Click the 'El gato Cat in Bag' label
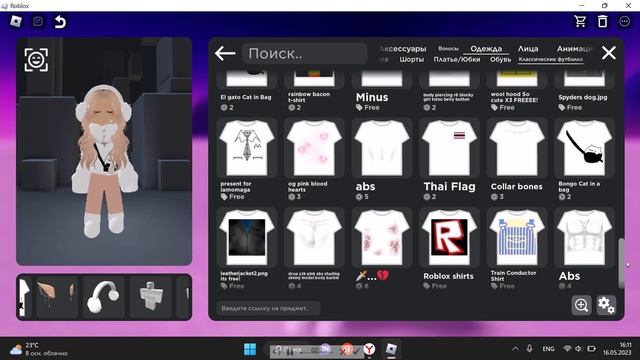 [246, 97]
